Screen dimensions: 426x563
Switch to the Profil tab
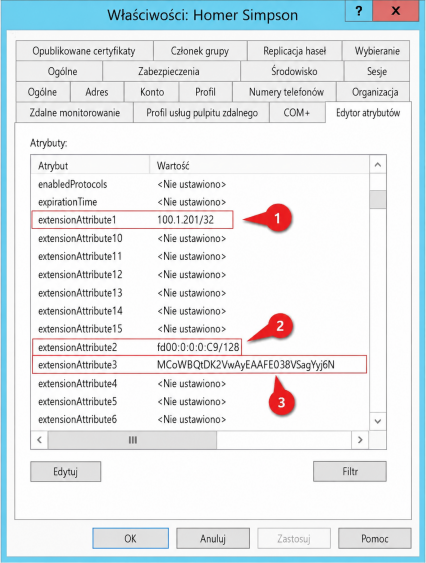click(205, 92)
